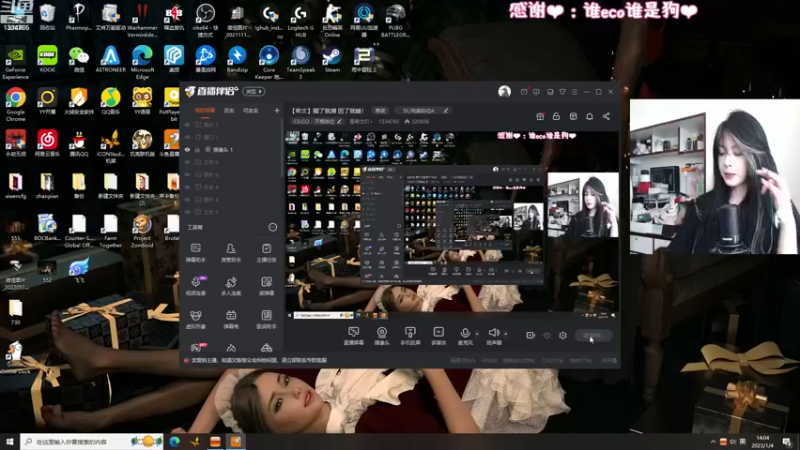Select the 摄像头 1 source row
This screenshot has width=800, height=450.
[231, 149]
